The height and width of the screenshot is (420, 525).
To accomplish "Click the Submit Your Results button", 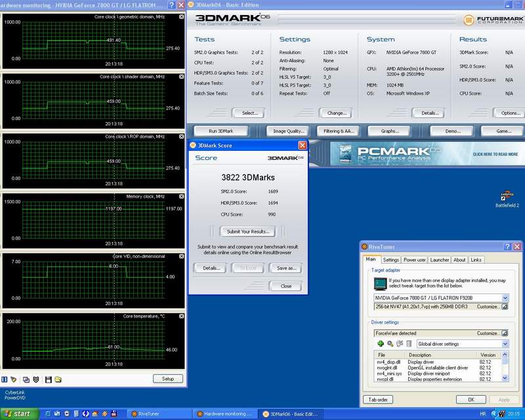I will pos(247,231).
